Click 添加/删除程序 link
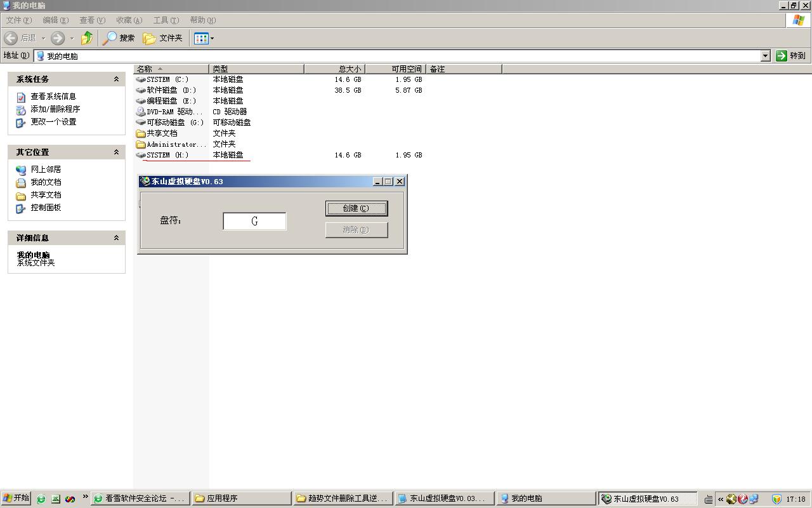 [55, 109]
